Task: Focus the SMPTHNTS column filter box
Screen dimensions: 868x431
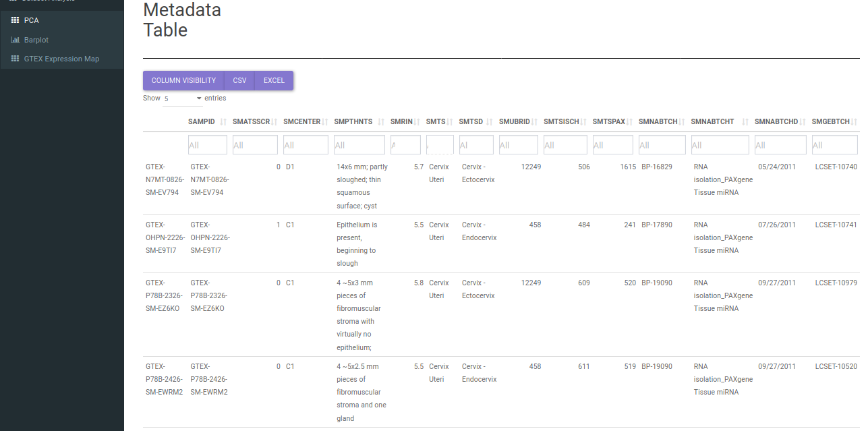Action: click(359, 145)
